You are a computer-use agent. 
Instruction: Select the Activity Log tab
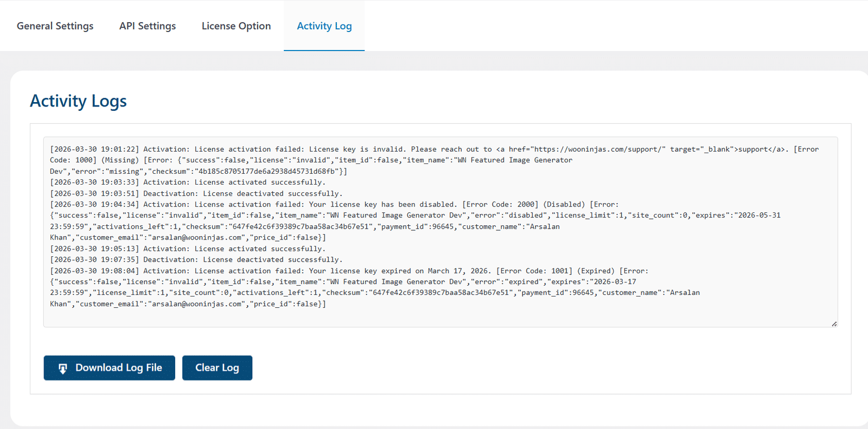[x=324, y=26]
